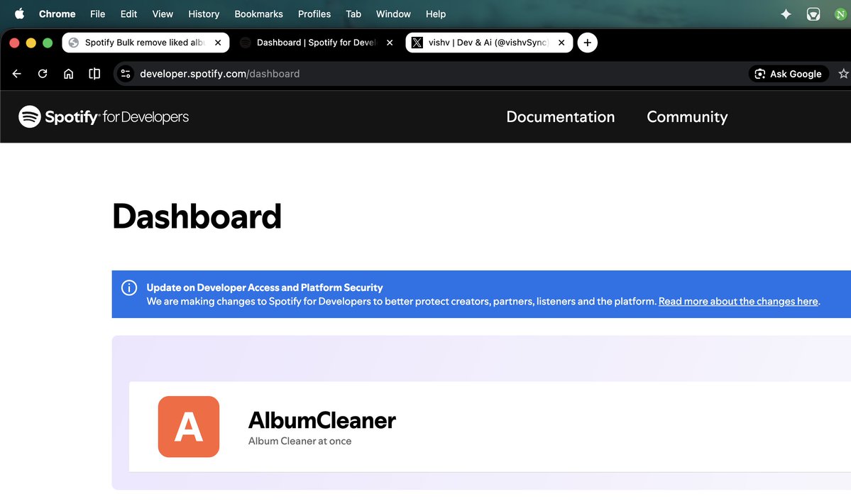Click the Update on Developer Access banner title
The width and height of the screenshot is (851, 504).
click(x=264, y=287)
